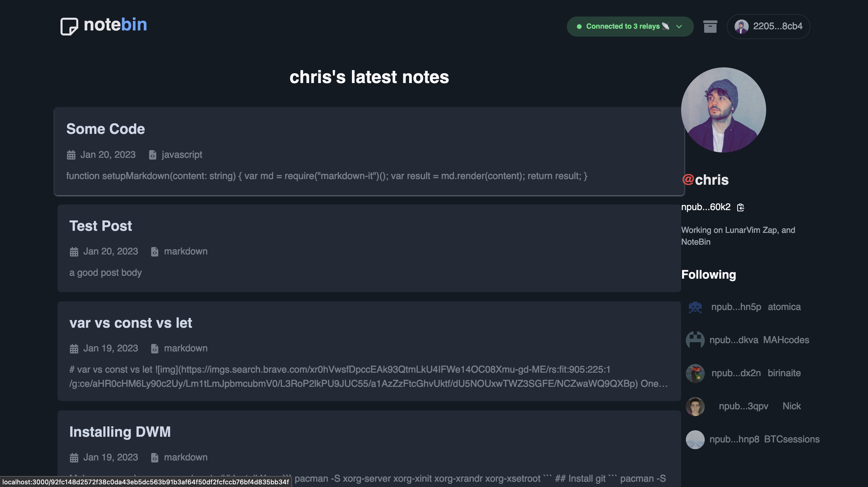Open the Some Code note
The width and height of the screenshot is (868, 487).
(105, 129)
